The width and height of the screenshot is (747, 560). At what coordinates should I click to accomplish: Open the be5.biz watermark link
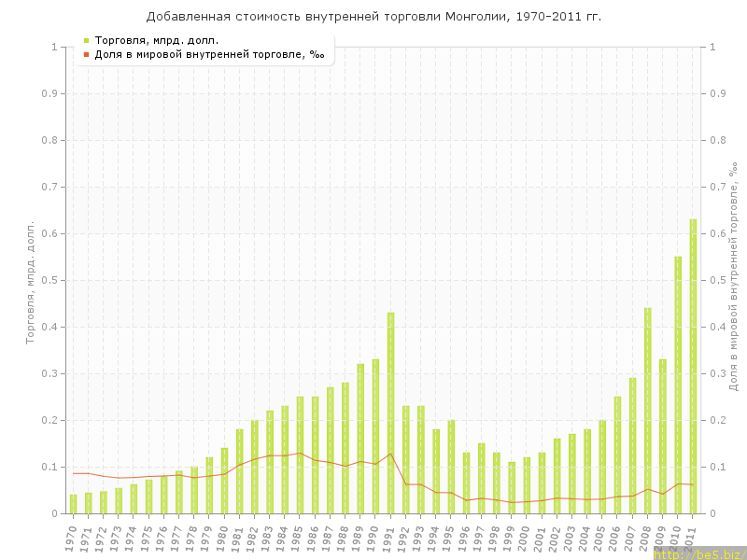(698, 553)
